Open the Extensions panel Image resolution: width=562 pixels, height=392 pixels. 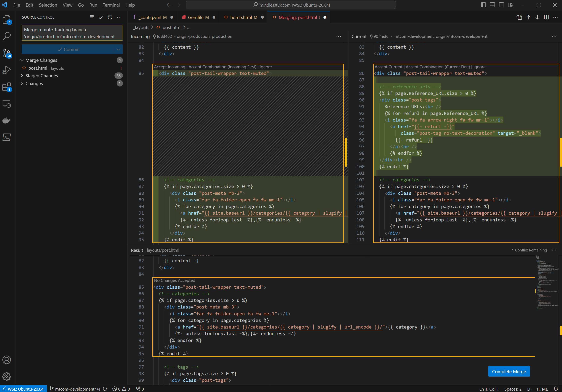coord(7,87)
